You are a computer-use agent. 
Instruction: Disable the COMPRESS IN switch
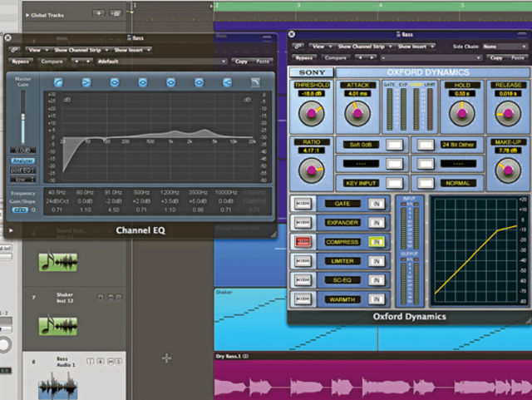(377, 242)
